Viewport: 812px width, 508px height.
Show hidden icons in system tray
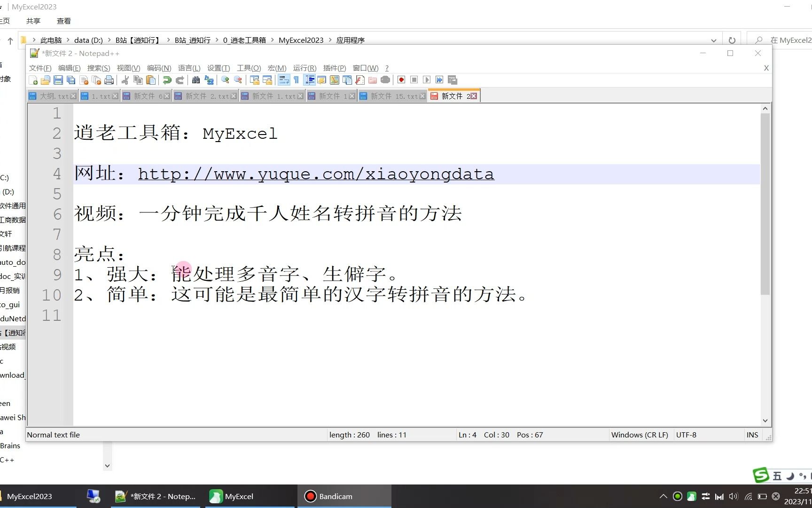point(663,496)
